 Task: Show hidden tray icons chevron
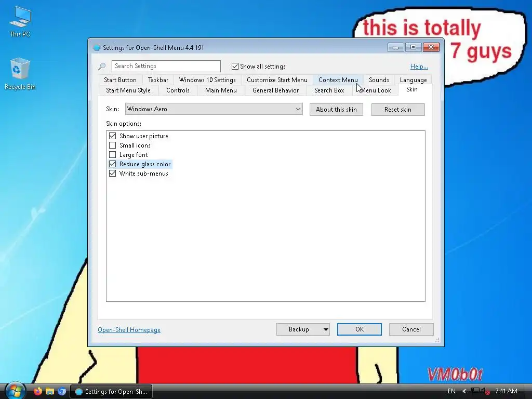pos(464,391)
